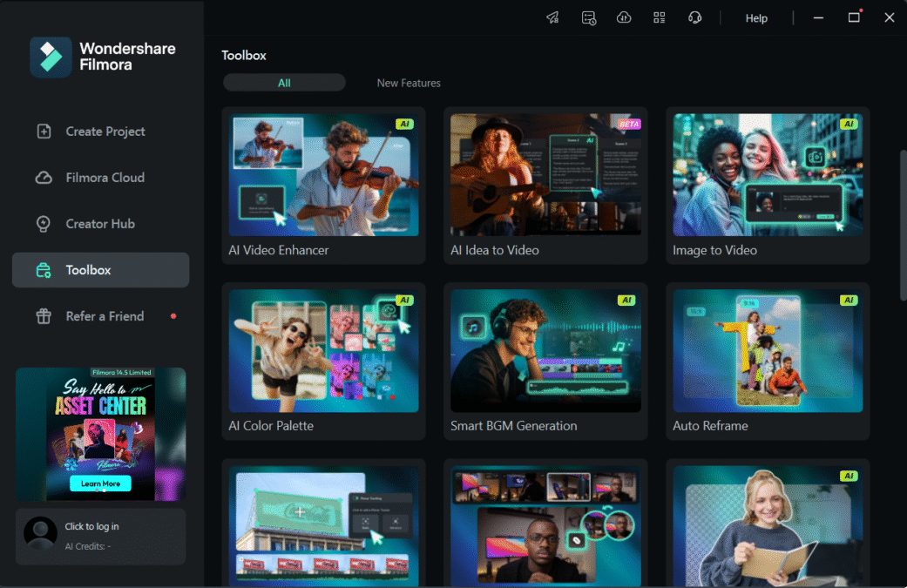Select the AI Color Palette card
907x588 pixels.
pos(323,362)
